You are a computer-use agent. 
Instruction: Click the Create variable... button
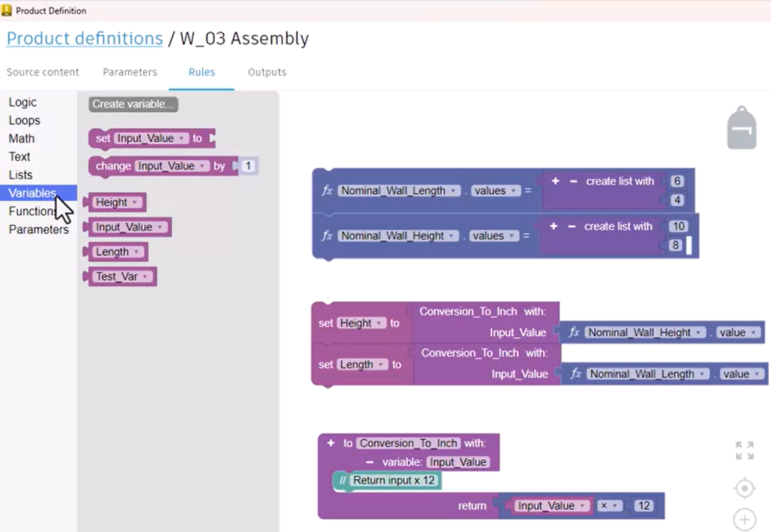(x=133, y=104)
